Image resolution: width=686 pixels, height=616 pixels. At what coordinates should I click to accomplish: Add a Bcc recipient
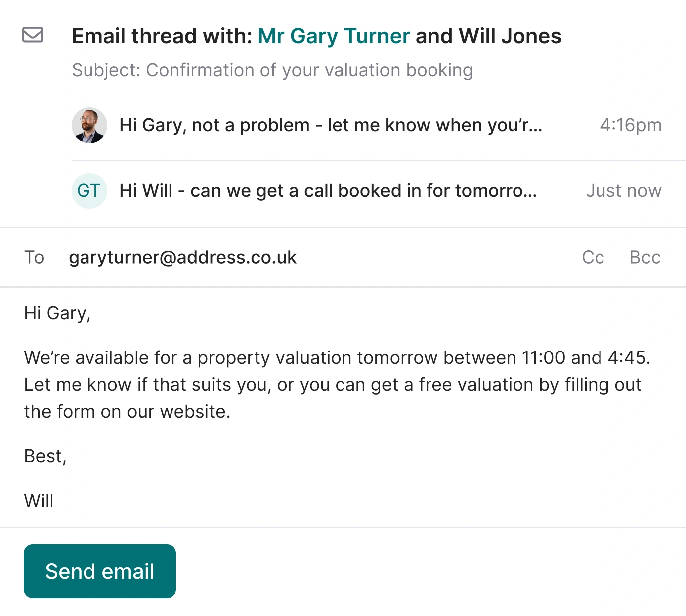(645, 258)
